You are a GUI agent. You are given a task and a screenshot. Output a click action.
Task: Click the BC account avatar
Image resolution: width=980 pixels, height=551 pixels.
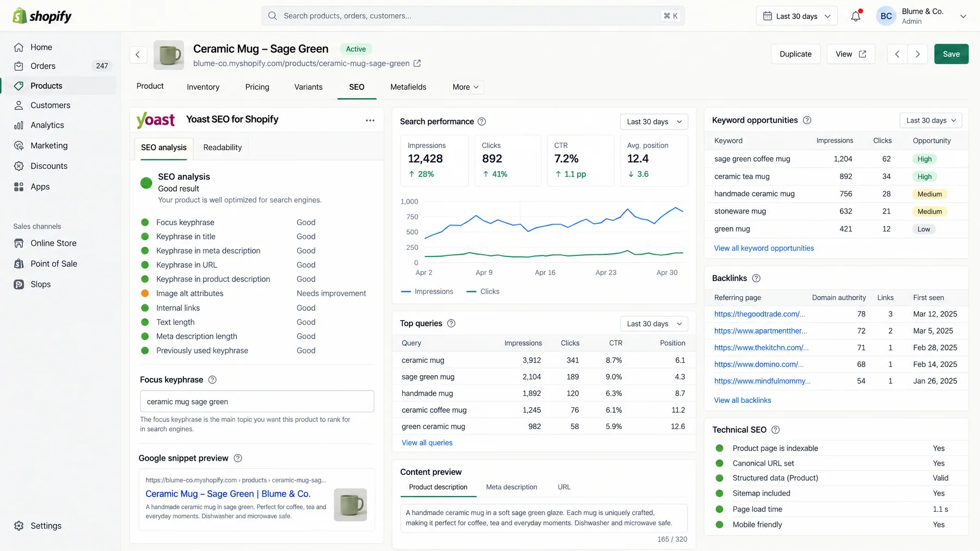(x=886, y=16)
